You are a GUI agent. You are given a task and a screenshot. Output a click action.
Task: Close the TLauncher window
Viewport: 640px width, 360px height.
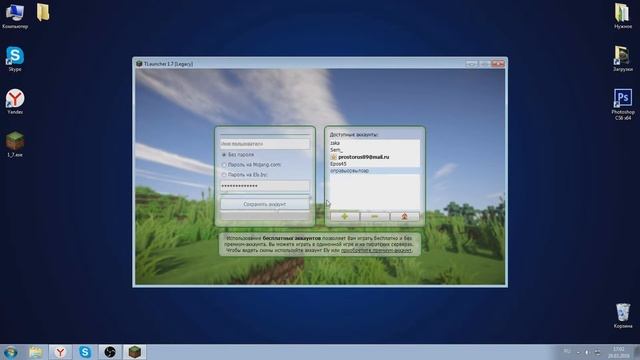pyautogui.click(x=498, y=63)
